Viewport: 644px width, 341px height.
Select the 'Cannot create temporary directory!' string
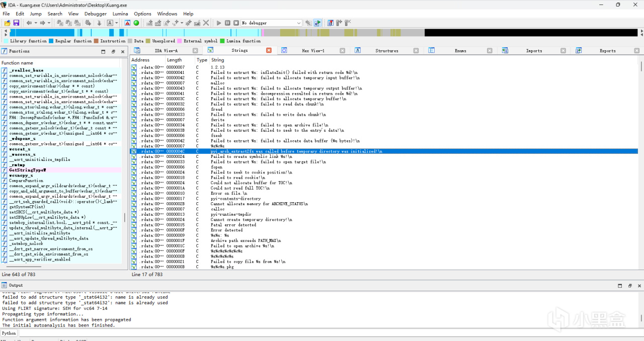point(384,220)
